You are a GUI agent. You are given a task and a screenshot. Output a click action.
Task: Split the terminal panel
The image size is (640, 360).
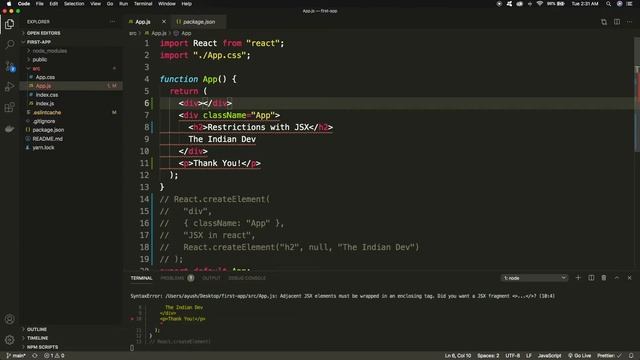coord(591,278)
